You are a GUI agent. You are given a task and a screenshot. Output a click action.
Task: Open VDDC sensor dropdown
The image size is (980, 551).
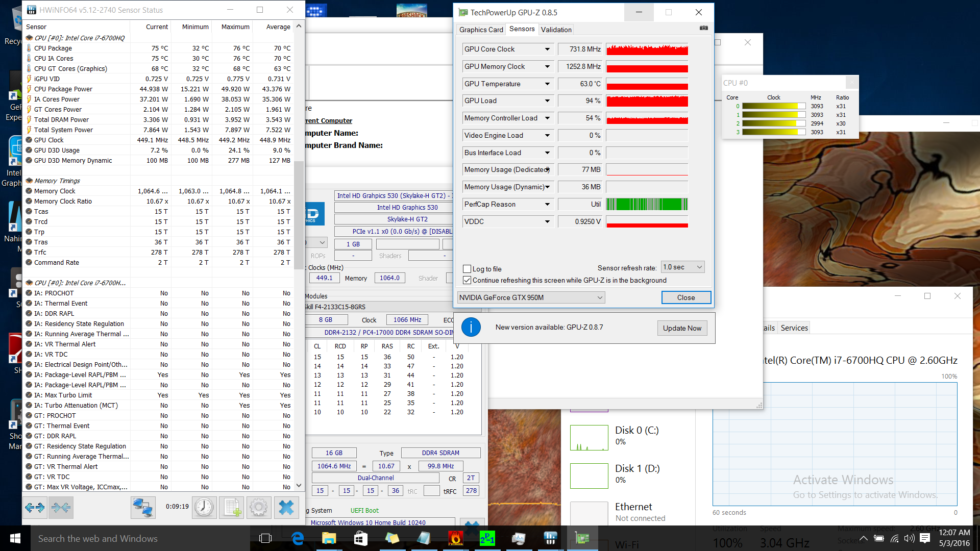click(x=547, y=221)
